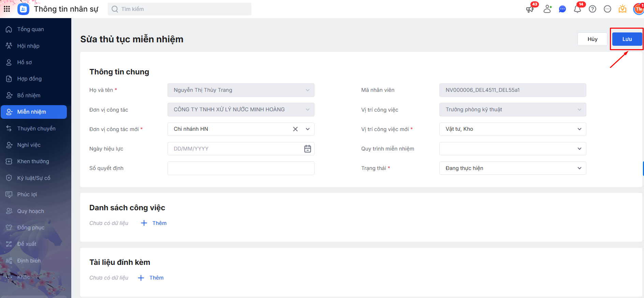
Task: Click the Lưu save button
Action: click(x=627, y=39)
